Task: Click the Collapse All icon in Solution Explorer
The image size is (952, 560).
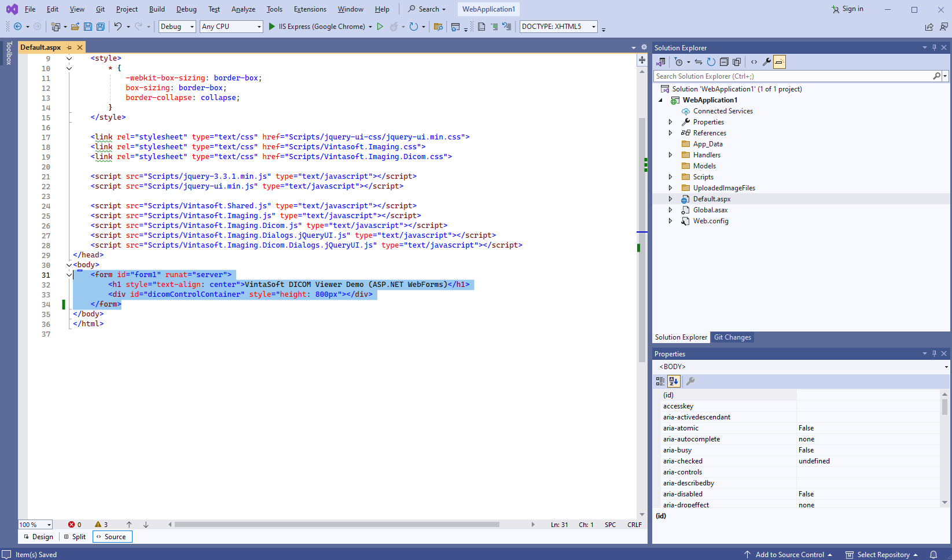Action: pyautogui.click(x=724, y=62)
